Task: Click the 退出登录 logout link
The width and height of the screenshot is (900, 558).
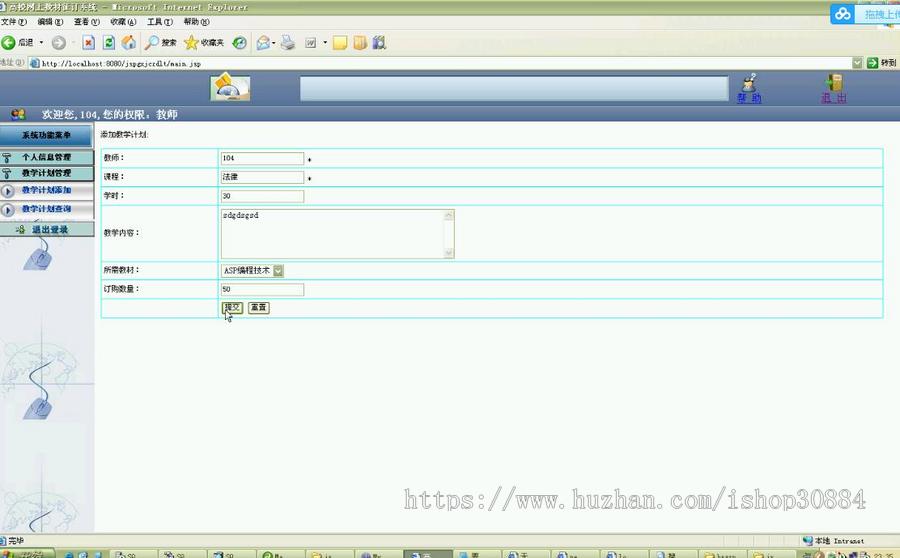Action: tap(50, 230)
